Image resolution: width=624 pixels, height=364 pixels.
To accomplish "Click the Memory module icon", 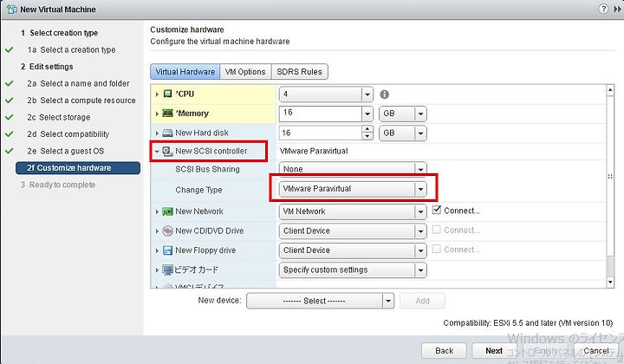I will (x=167, y=114).
